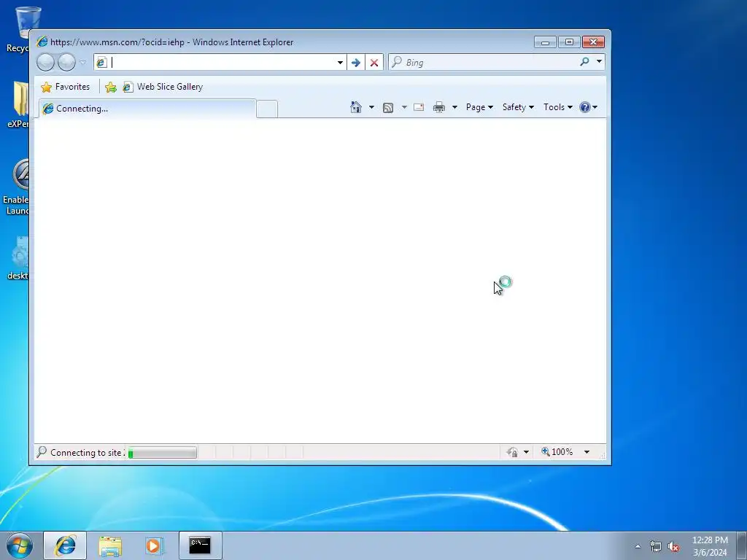Image resolution: width=747 pixels, height=560 pixels.
Task: Stop loading with the red X button
Action: point(374,63)
